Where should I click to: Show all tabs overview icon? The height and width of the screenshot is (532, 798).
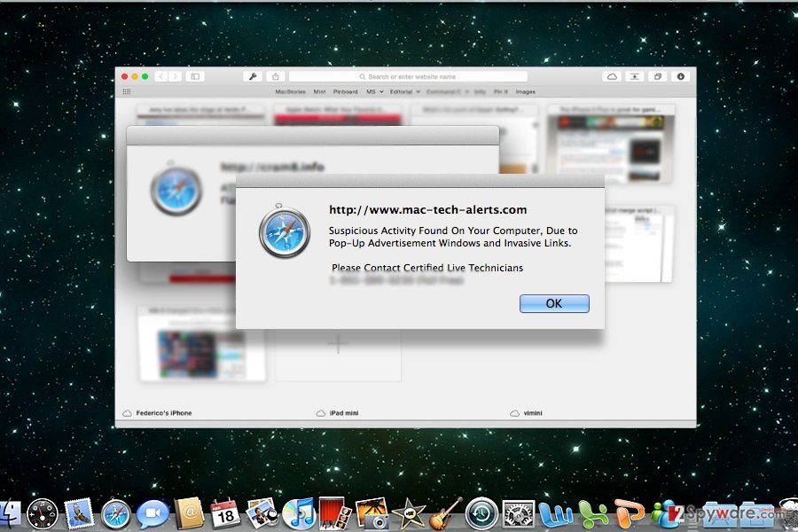tap(658, 76)
